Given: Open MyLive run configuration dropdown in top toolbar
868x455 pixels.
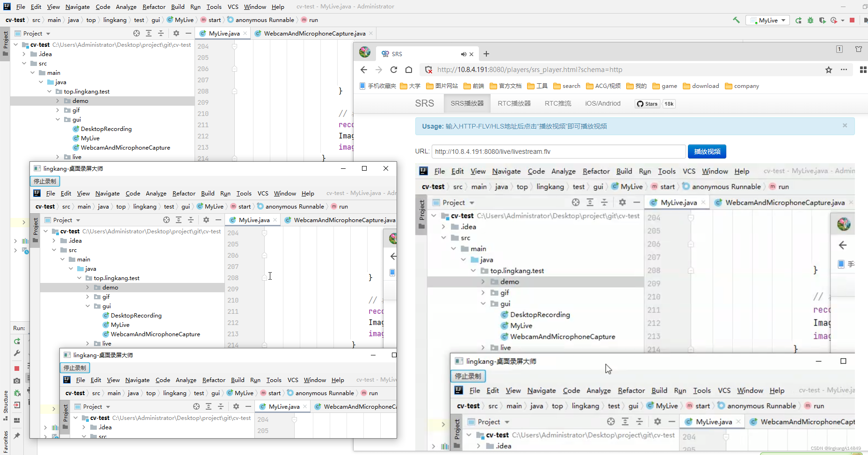Looking at the screenshot, I should click(x=768, y=20).
